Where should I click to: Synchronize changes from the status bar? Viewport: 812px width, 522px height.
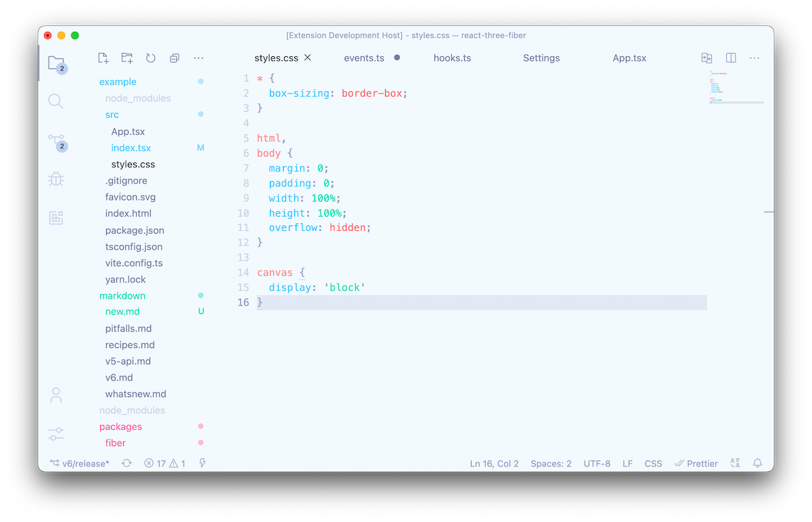tap(127, 464)
